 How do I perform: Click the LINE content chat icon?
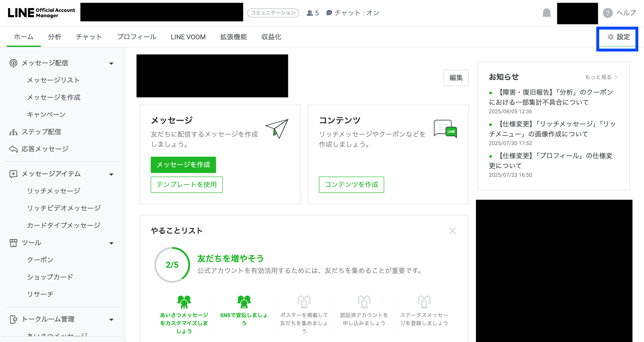[x=445, y=129]
